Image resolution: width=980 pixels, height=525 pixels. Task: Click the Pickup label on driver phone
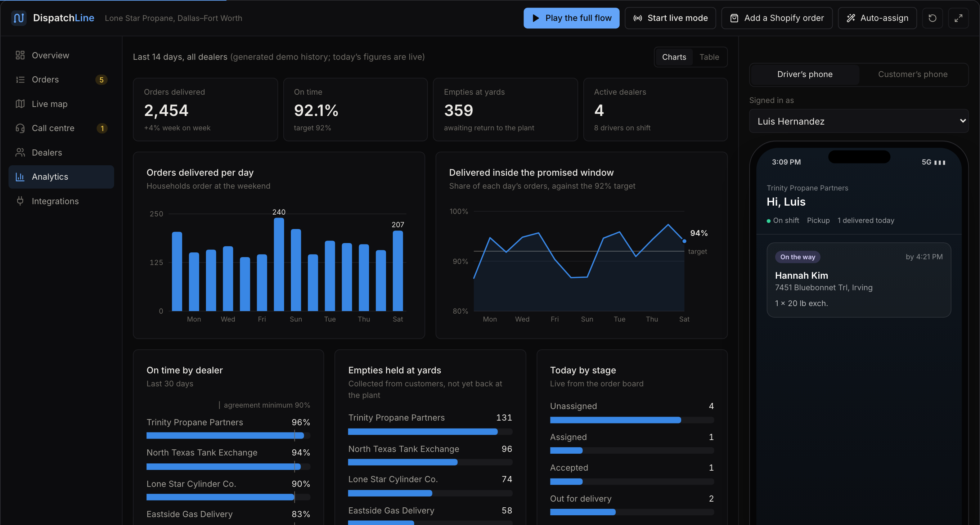coord(818,221)
